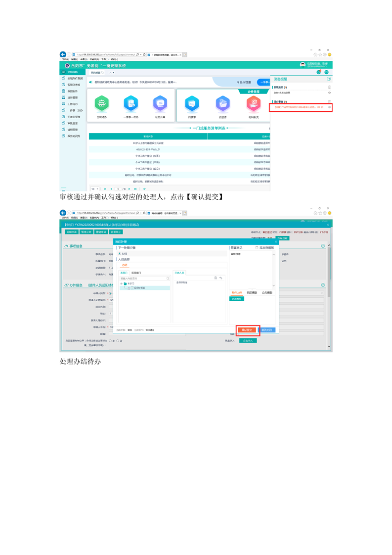Open the 材料补交 icon
Viewport: 392px width, 555px height.
253,104
